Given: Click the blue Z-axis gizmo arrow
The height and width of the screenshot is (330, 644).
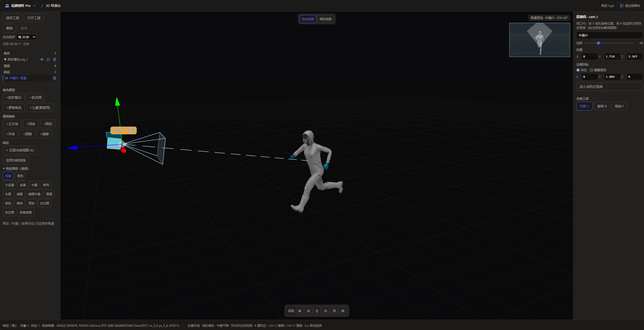Looking at the screenshot, I should tap(73, 147).
